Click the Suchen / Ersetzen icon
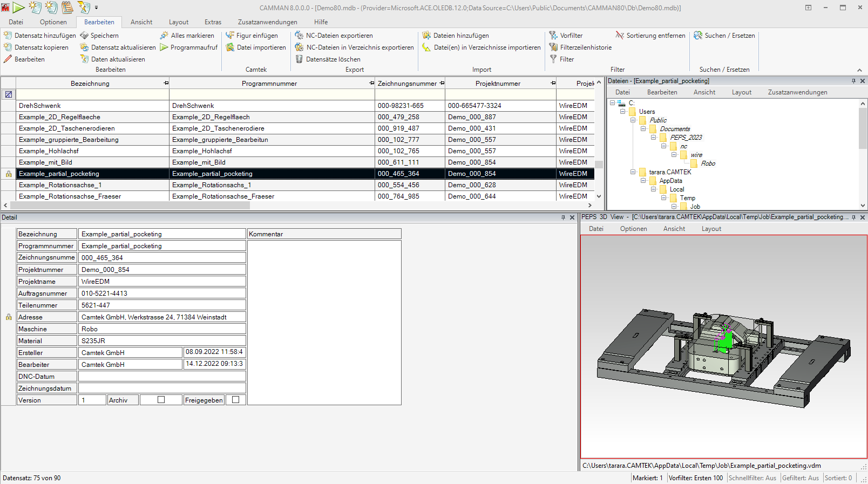The width and height of the screenshot is (868, 484). (x=698, y=36)
